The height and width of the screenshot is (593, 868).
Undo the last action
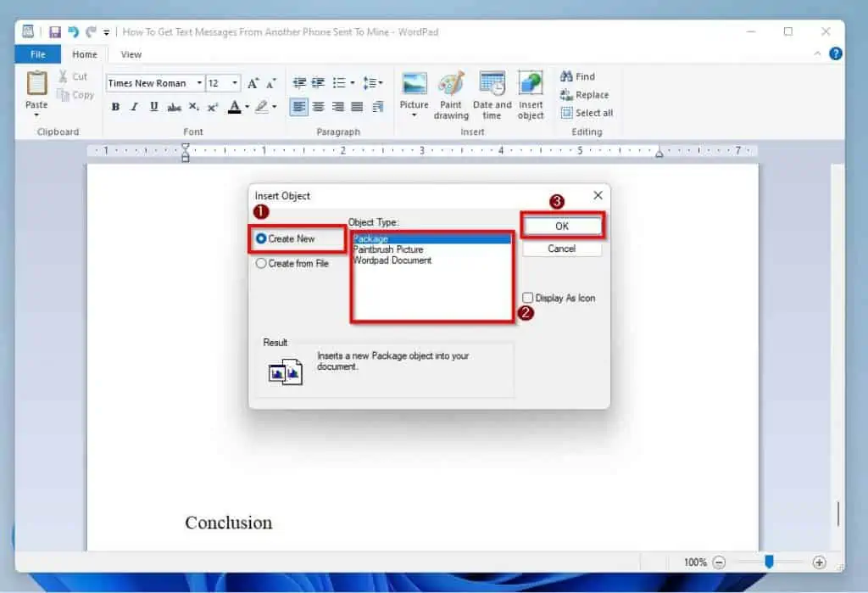[x=73, y=31]
